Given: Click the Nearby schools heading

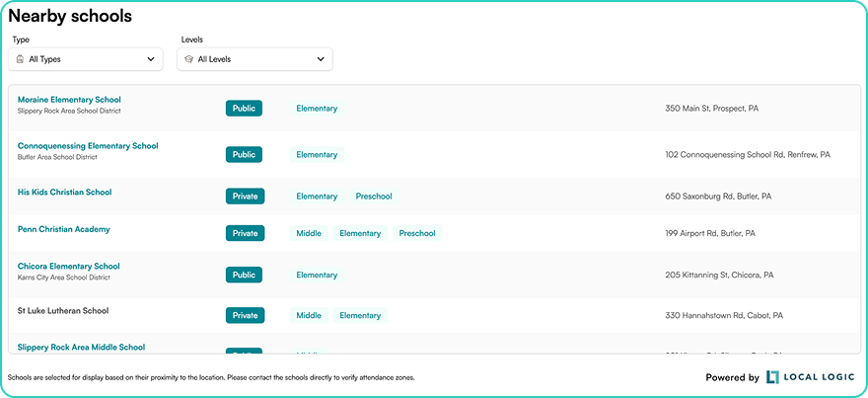Looking at the screenshot, I should (x=70, y=17).
